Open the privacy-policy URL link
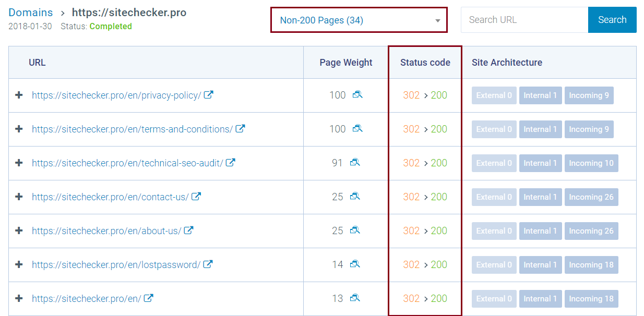The height and width of the screenshot is (316, 644). click(x=116, y=95)
